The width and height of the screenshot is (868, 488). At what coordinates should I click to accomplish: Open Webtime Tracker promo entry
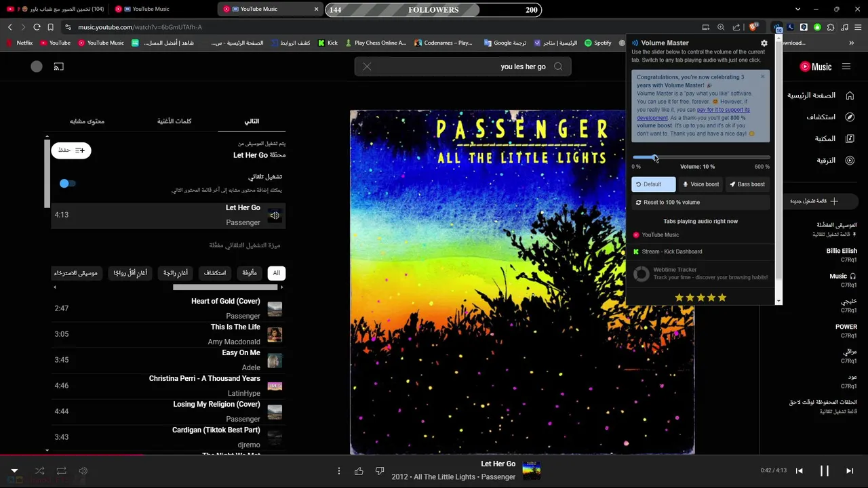701,273
